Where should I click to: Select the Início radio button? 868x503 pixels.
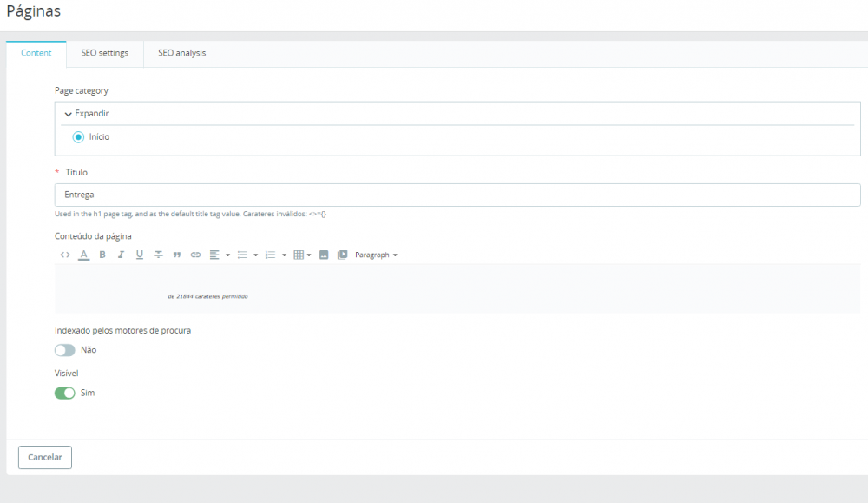78,136
